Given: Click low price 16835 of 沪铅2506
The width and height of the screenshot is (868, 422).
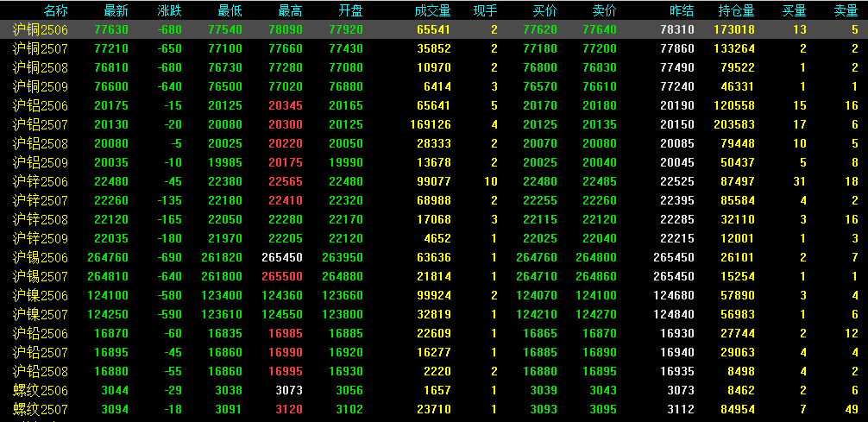Looking at the screenshot, I should 225,333.
